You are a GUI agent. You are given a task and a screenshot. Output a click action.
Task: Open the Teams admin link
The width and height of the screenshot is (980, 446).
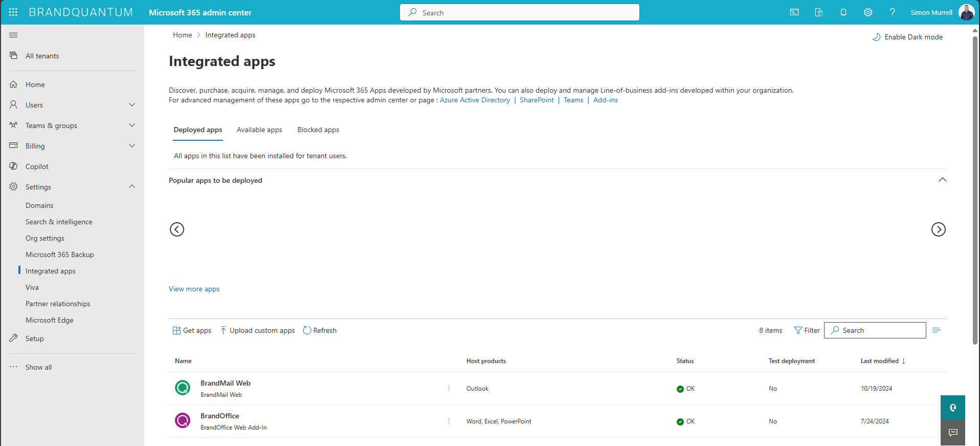pos(573,100)
